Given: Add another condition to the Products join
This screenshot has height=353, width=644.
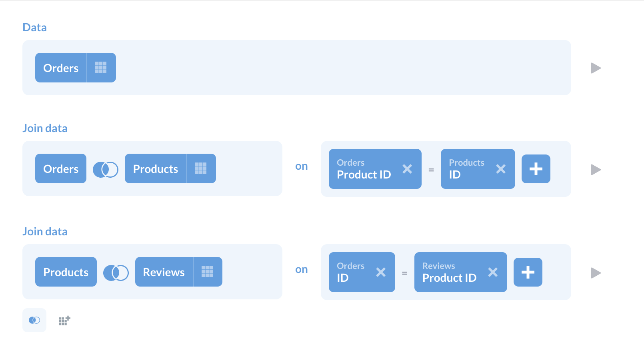Looking at the screenshot, I should pos(536,169).
